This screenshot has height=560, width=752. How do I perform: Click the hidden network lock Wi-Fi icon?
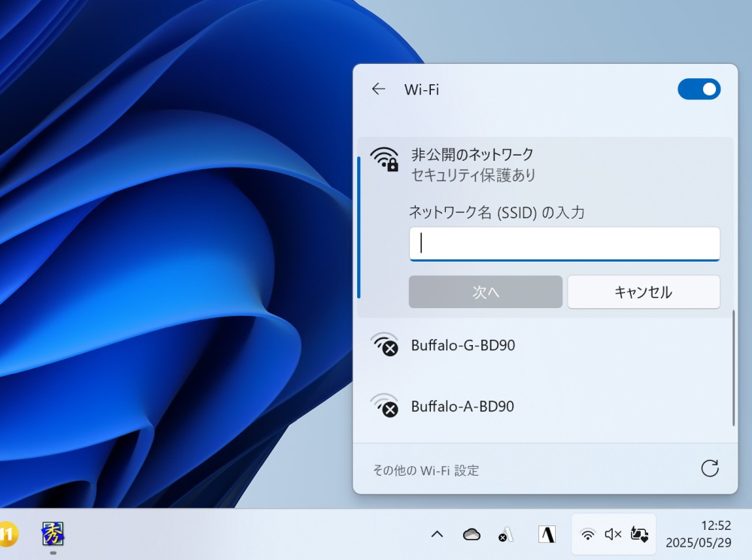pyautogui.click(x=385, y=159)
